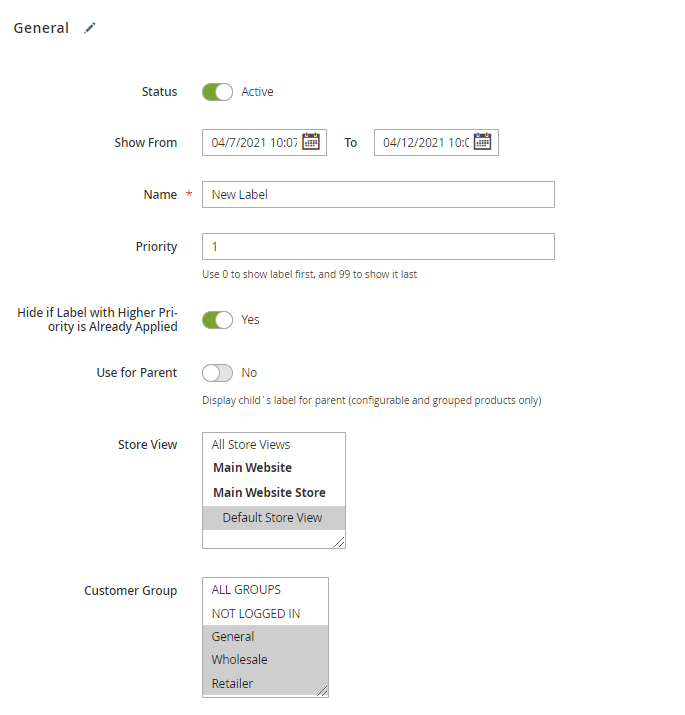Select the General customer group option
Screen dimensions: 685x715
(265, 637)
